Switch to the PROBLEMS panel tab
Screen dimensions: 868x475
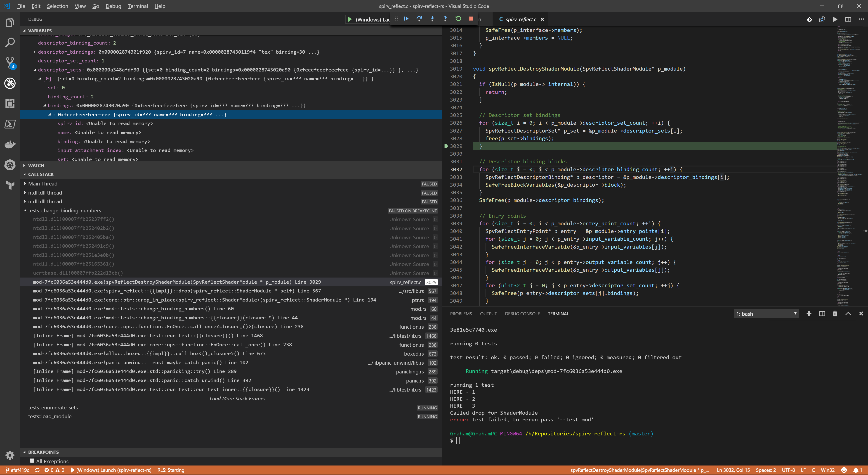461,314
